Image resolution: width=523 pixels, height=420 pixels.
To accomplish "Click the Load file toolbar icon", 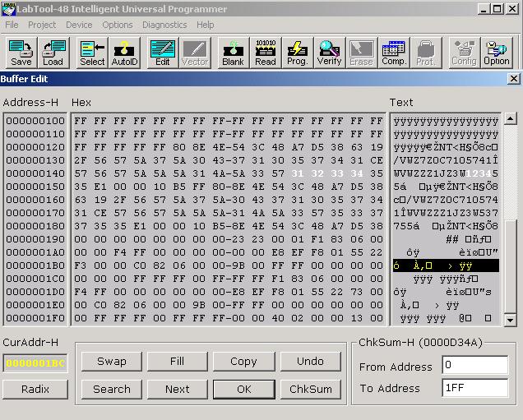I will [x=53, y=53].
